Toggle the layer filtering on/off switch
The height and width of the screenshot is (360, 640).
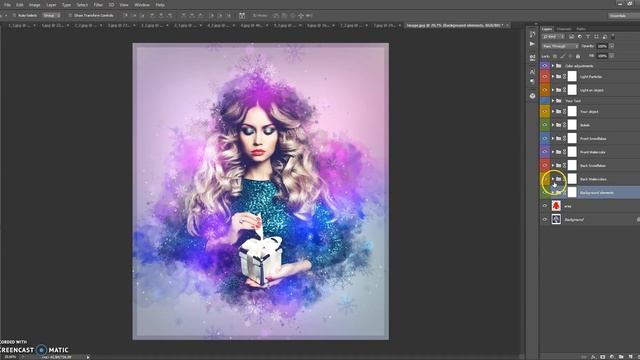click(x=613, y=37)
